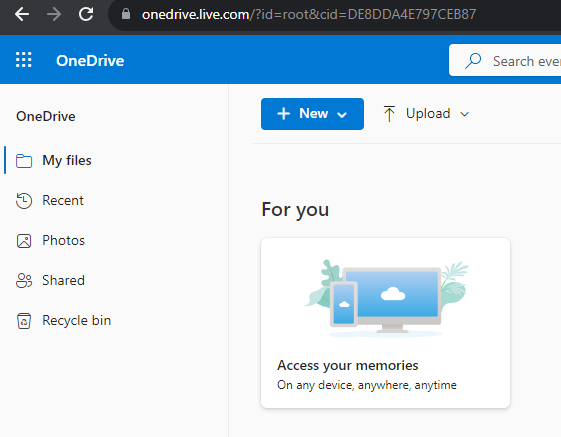Select the OneDrive heading in the sidebar
Image resolution: width=561 pixels, height=437 pixels.
pyautogui.click(x=46, y=116)
